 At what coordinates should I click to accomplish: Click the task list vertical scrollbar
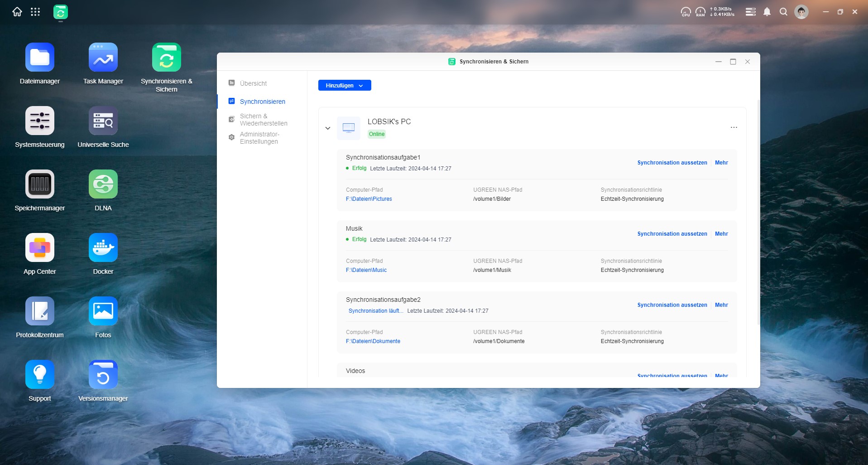coord(758,212)
